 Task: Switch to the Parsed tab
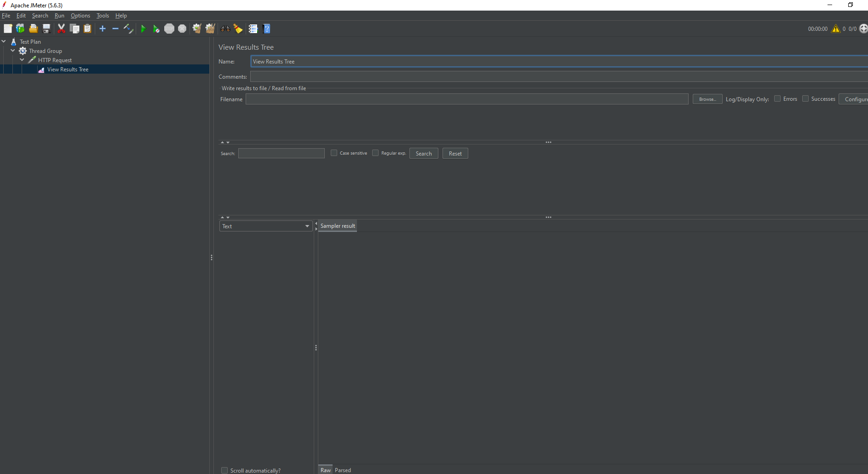coord(343,470)
